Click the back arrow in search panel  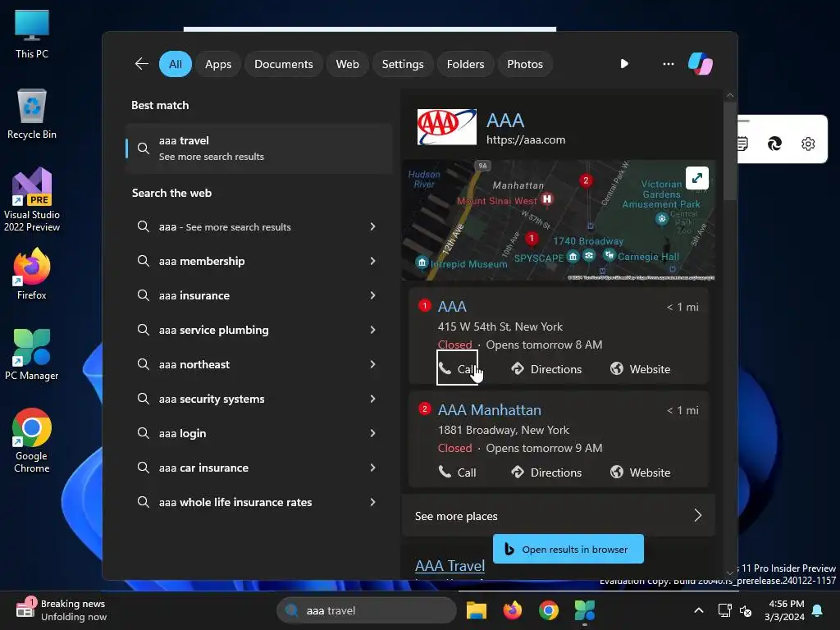coord(141,64)
